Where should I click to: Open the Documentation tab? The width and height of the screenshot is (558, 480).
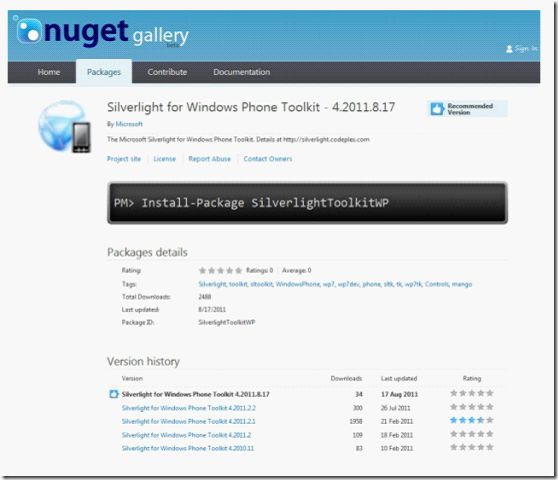coord(242,72)
